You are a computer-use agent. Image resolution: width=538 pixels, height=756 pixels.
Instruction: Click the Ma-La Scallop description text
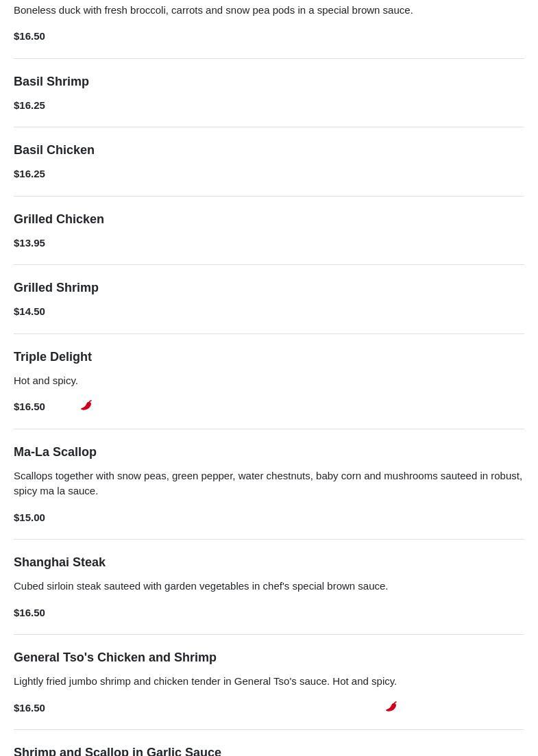click(x=268, y=483)
